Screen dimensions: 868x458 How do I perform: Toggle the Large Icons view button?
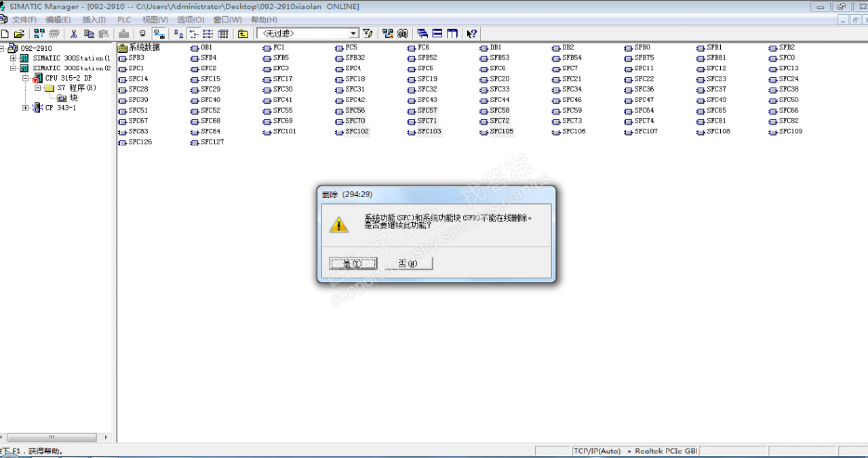pos(178,33)
